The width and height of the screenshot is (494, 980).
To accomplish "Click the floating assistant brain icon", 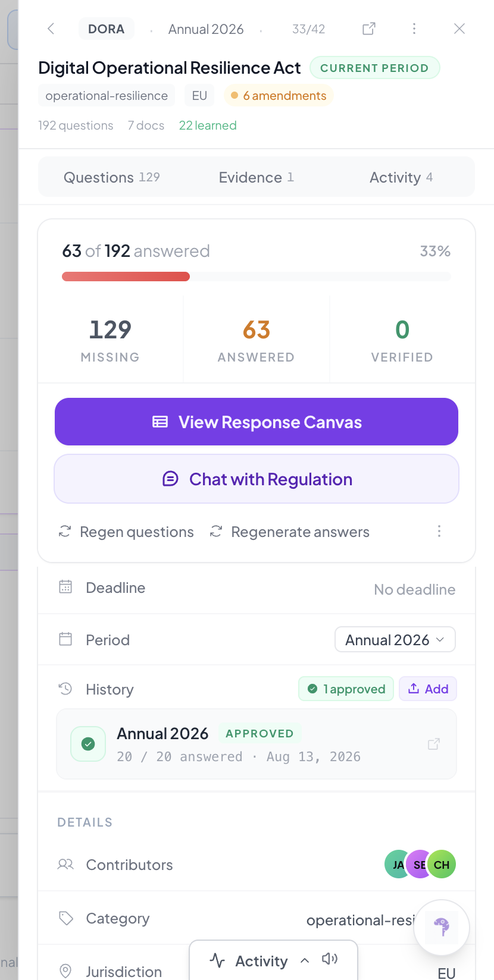I will [442, 927].
